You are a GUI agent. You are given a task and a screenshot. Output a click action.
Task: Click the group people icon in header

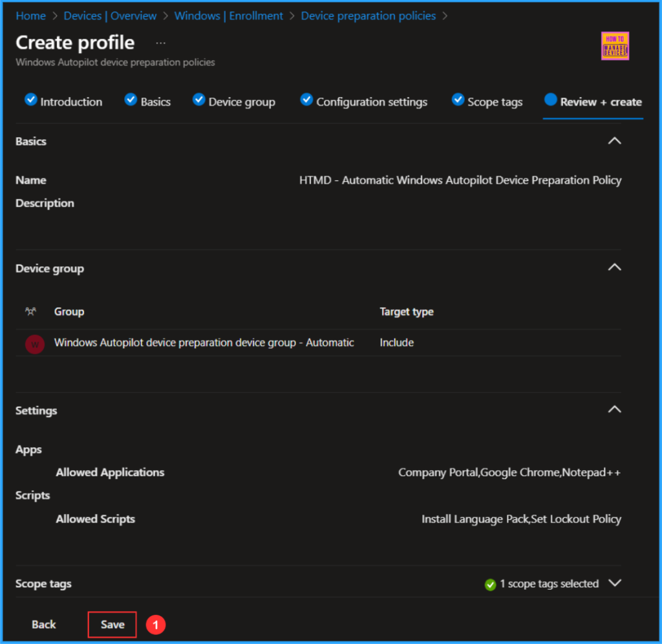tap(30, 312)
